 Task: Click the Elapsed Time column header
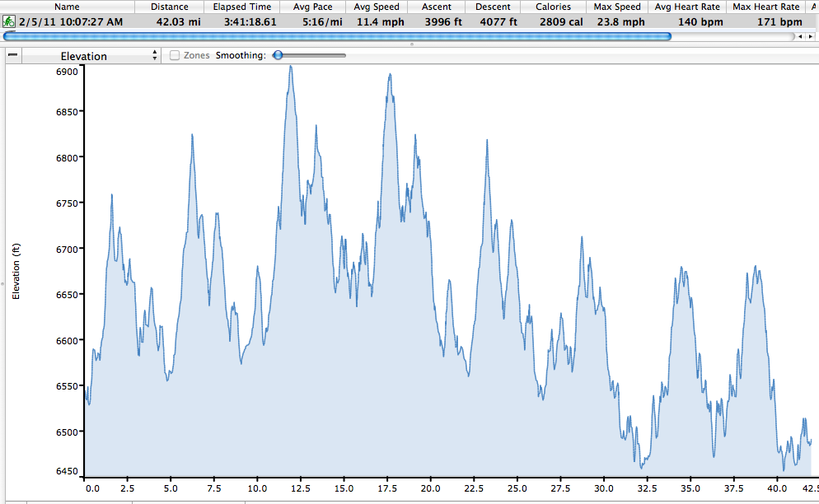(242, 7)
